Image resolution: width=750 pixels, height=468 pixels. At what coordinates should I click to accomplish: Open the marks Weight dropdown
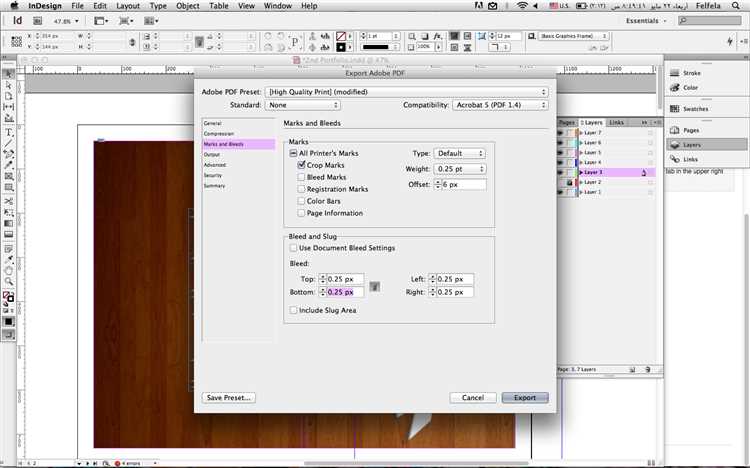460,169
